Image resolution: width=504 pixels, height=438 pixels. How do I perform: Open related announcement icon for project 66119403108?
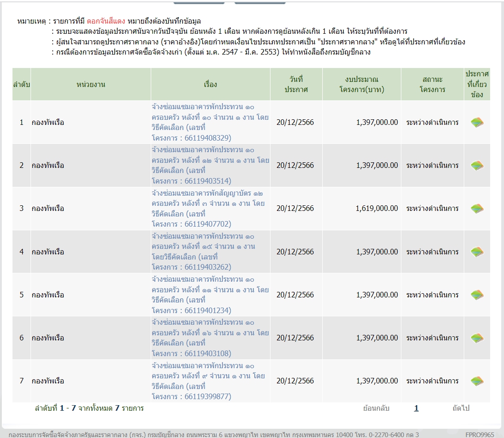click(477, 338)
